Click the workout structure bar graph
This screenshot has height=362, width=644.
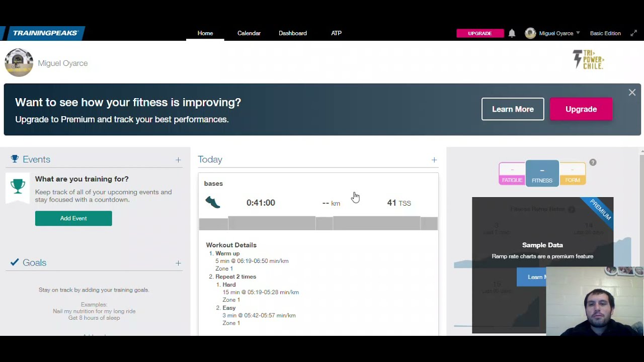point(318,223)
